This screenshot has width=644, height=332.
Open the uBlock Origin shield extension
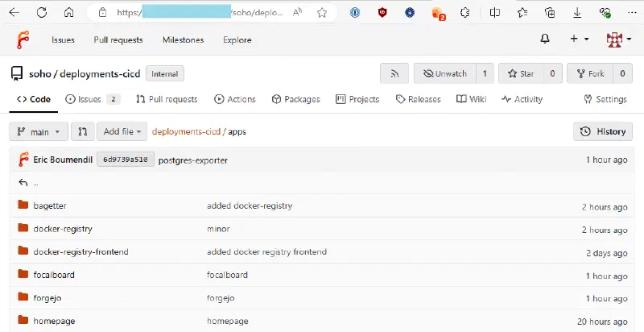point(382,13)
